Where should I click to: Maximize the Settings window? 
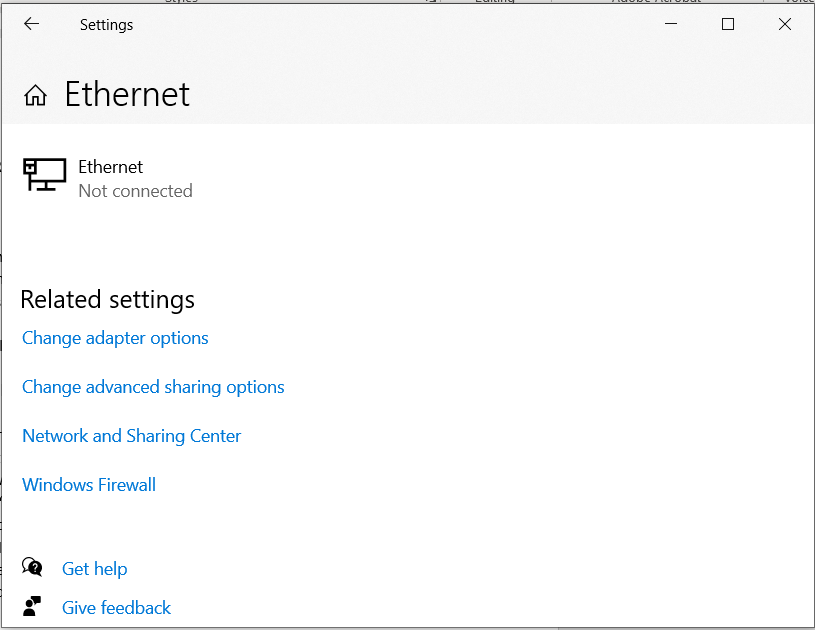(x=728, y=25)
